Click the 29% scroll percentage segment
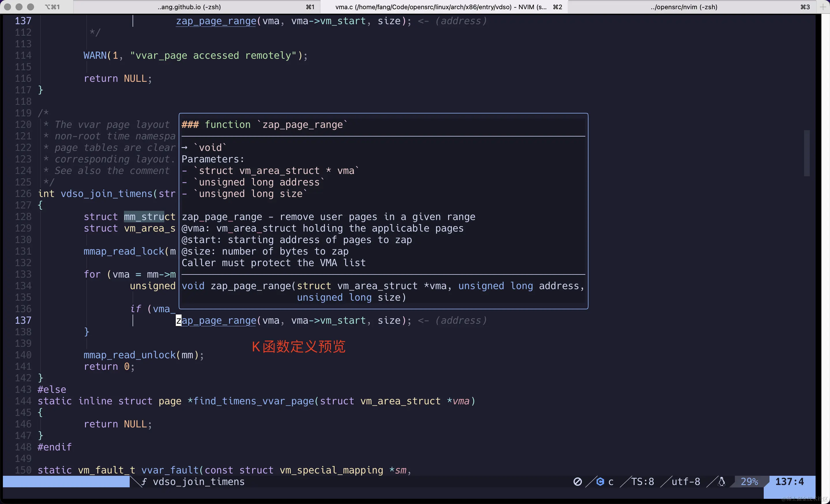The height and width of the screenshot is (504, 830). pyautogui.click(x=749, y=482)
